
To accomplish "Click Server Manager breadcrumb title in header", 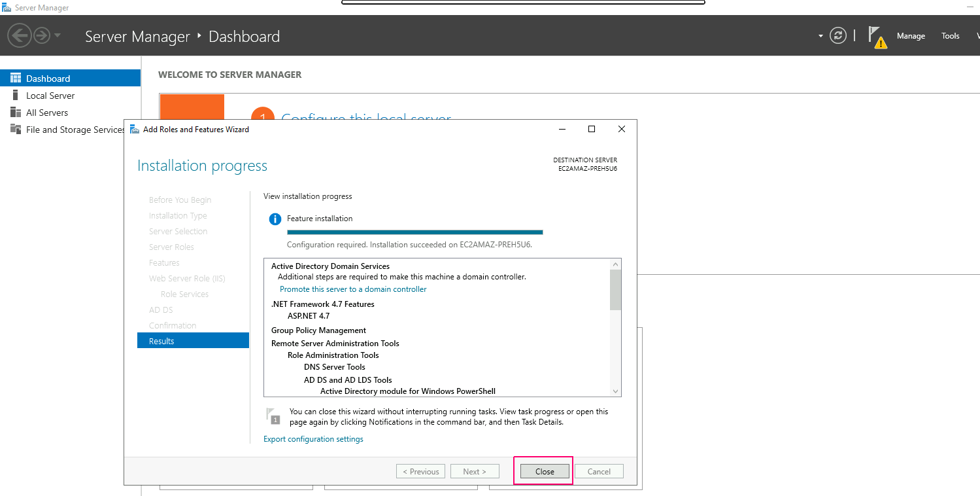I will pos(137,37).
